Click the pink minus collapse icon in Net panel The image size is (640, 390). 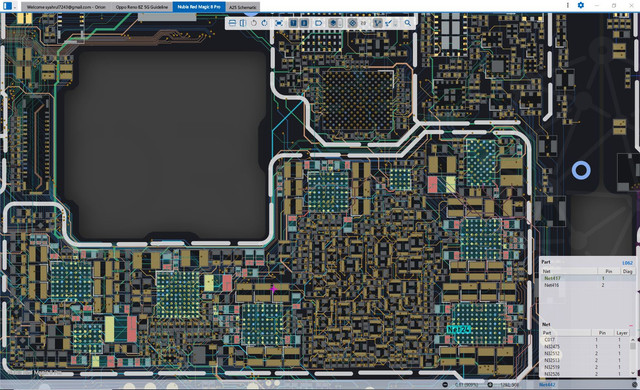click(631, 325)
